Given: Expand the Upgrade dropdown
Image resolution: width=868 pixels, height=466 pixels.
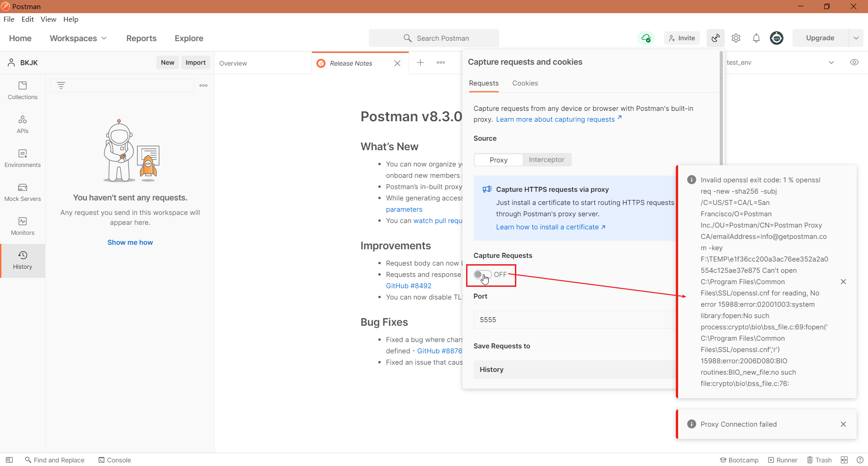Looking at the screenshot, I should [x=857, y=38].
